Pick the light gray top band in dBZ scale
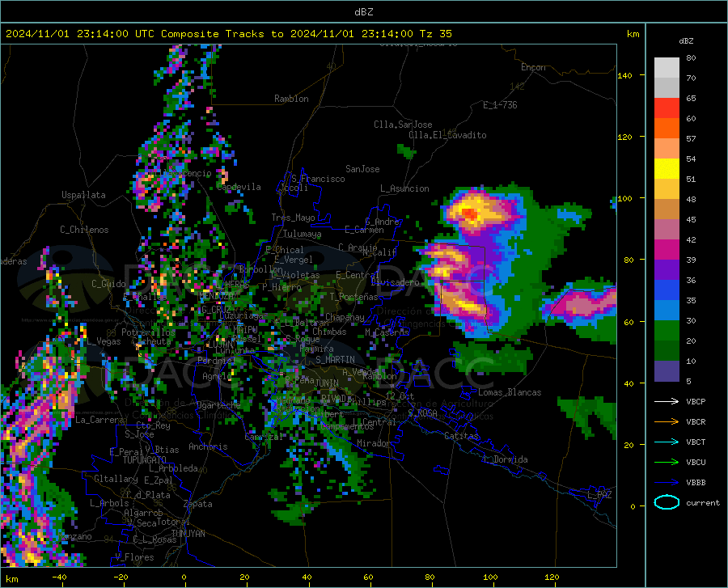Screen dimensions: 728x588 [x=667, y=68]
